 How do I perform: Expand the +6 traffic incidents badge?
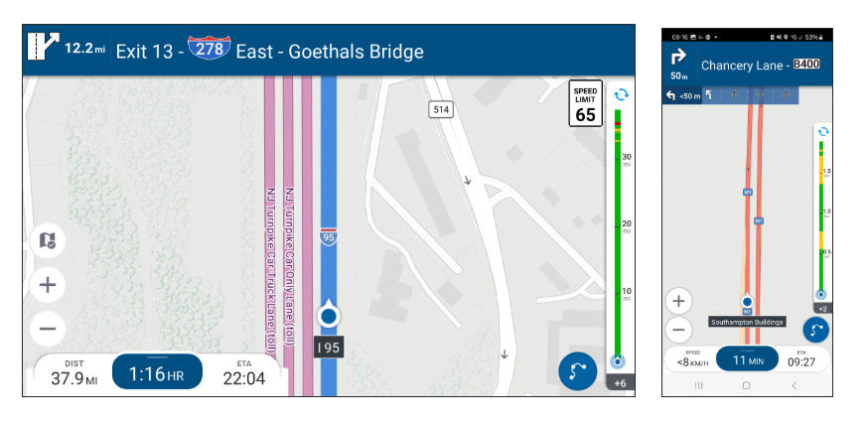(620, 383)
